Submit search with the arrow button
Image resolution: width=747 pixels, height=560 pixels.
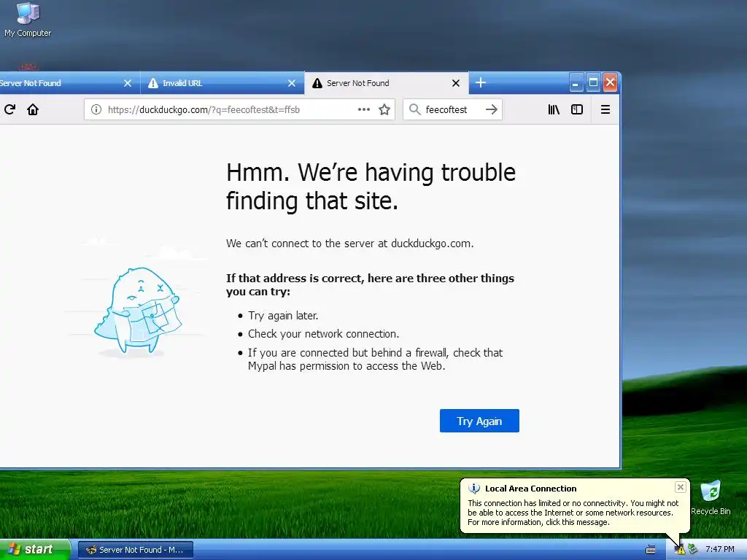point(492,109)
